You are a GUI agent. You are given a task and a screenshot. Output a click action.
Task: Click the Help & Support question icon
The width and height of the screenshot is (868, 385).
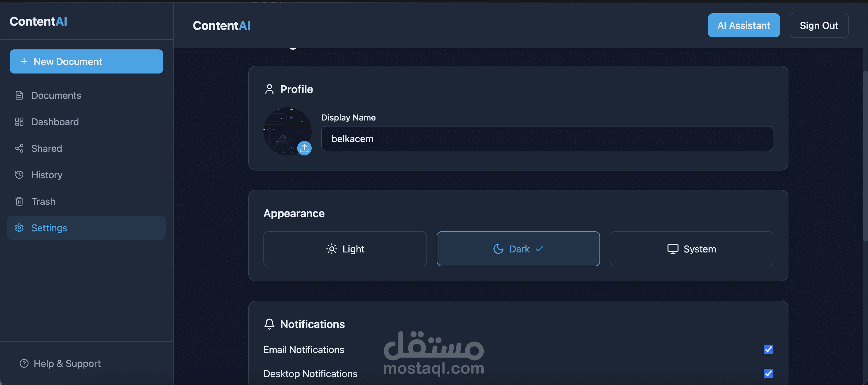(x=24, y=363)
